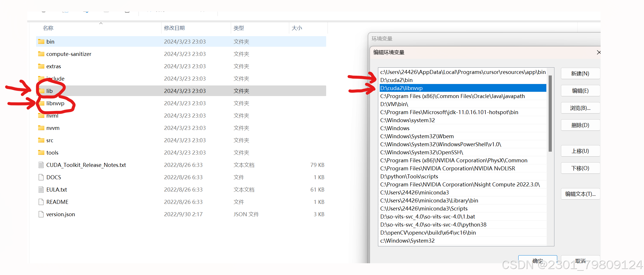Select the C:\Windows path entry
Viewport: 644px width, 275px height.
463,128
